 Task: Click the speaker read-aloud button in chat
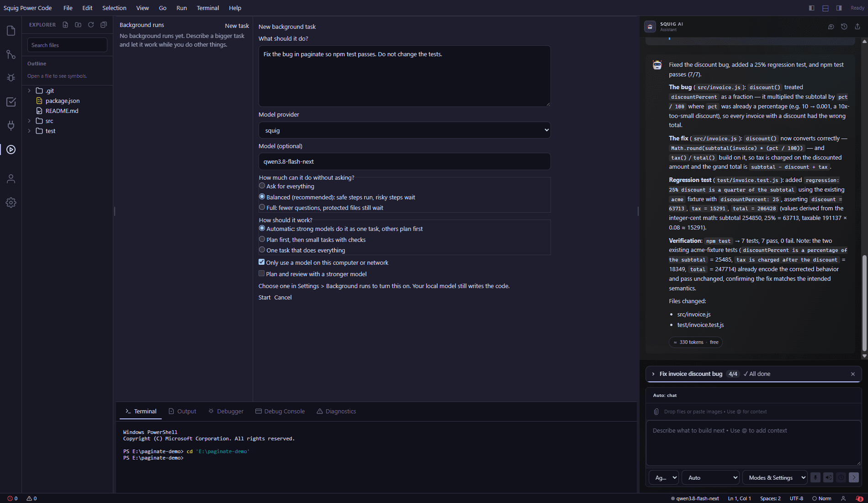click(x=828, y=477)
